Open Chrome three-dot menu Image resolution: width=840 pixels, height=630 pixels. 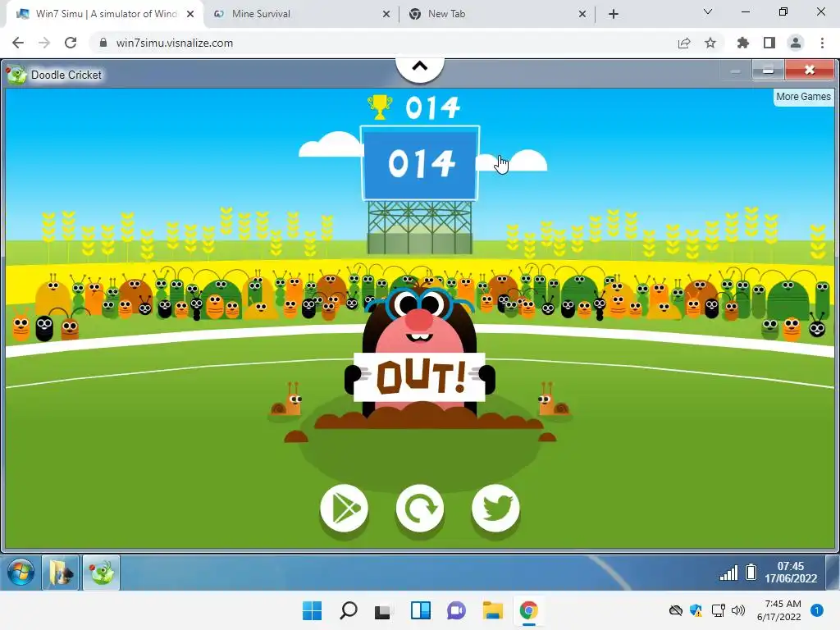pyautogui.click(x=822, y=43)
